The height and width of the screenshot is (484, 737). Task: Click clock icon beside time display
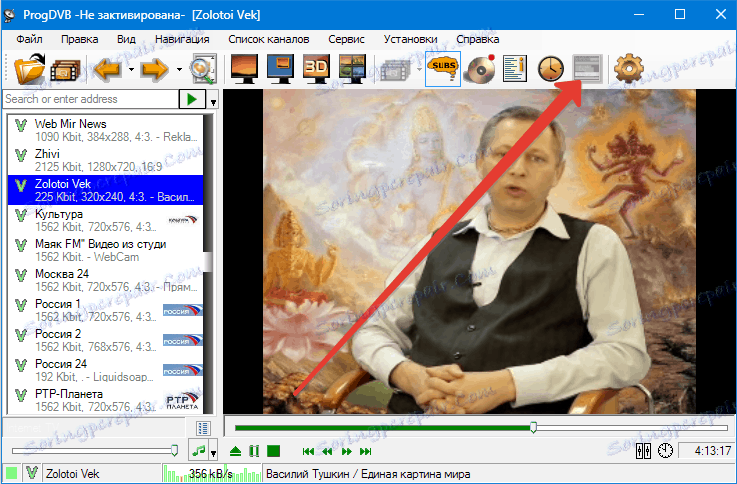pos(665,451)
